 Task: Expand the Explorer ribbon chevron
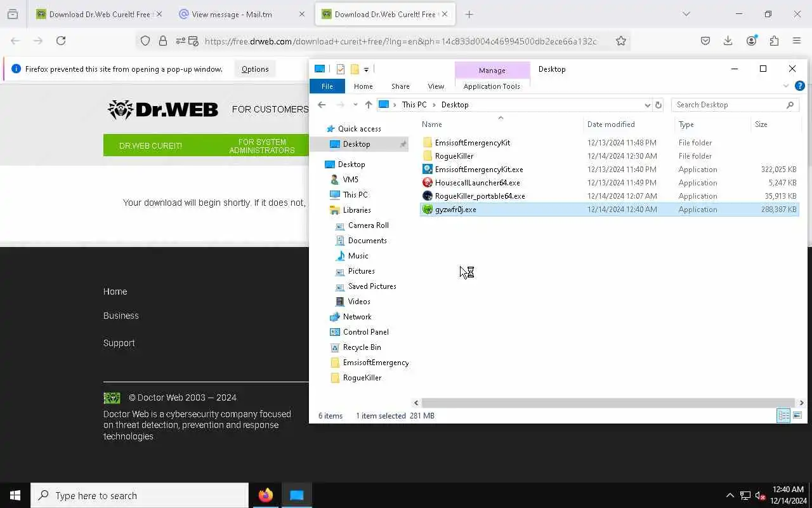point(786,86)
